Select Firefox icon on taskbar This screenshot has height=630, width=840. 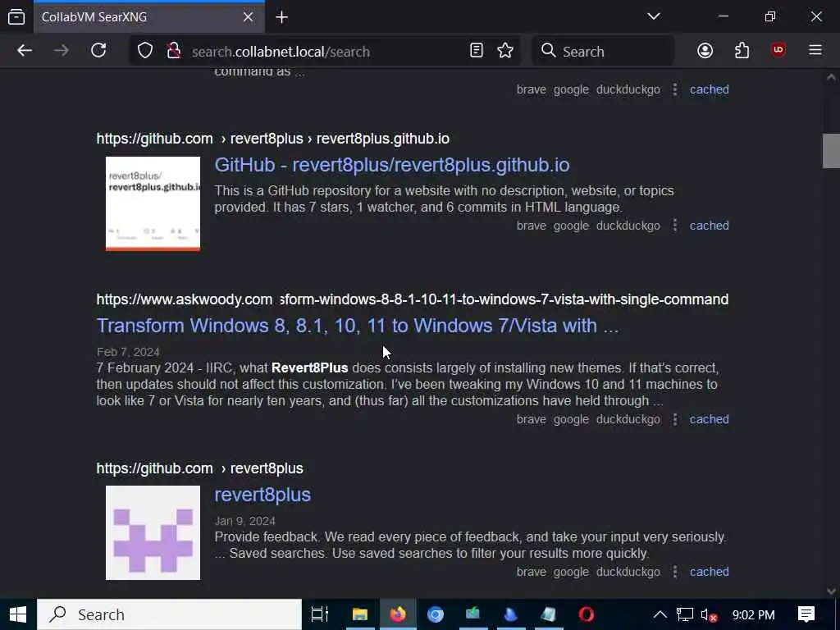pos(398,614)
